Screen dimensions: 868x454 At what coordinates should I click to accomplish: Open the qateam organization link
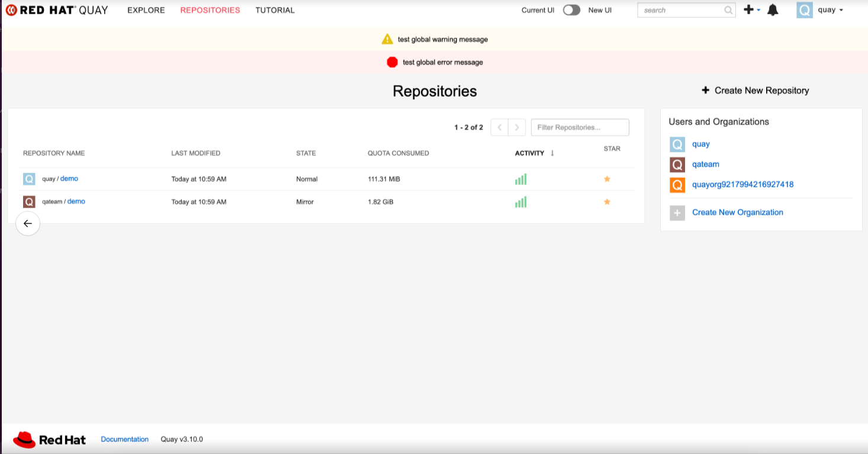(706, 164)
